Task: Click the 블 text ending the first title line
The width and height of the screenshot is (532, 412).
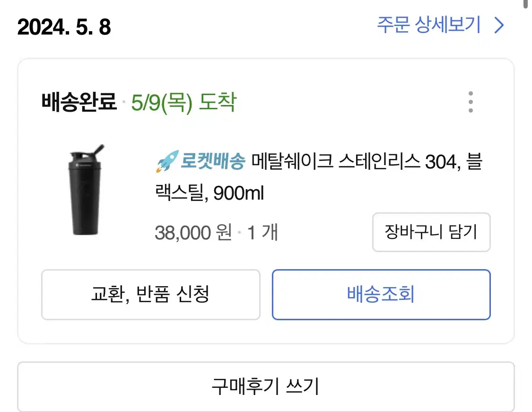Action: 474,161
